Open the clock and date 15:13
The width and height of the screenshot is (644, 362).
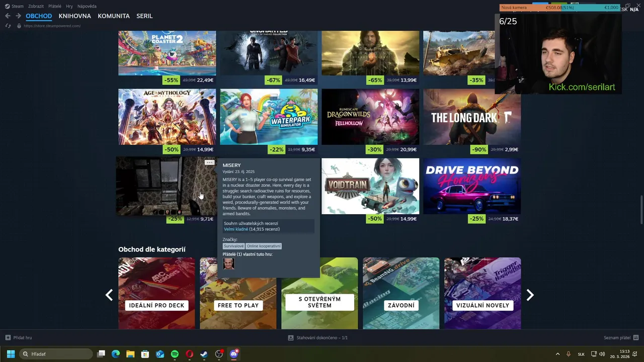[620, 354]
